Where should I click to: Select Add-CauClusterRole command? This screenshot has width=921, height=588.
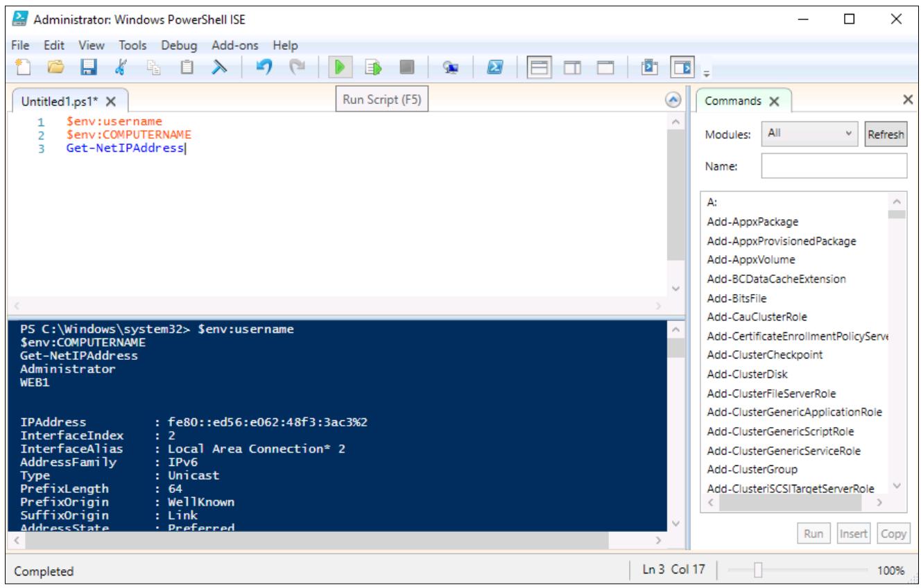(757, 317)
